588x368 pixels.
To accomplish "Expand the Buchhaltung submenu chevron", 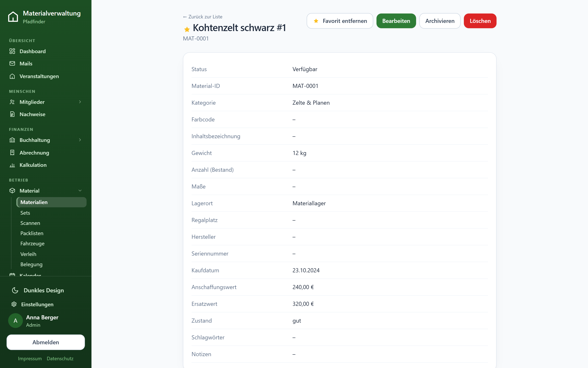I will pyautogui.click(x=80, y=140).
